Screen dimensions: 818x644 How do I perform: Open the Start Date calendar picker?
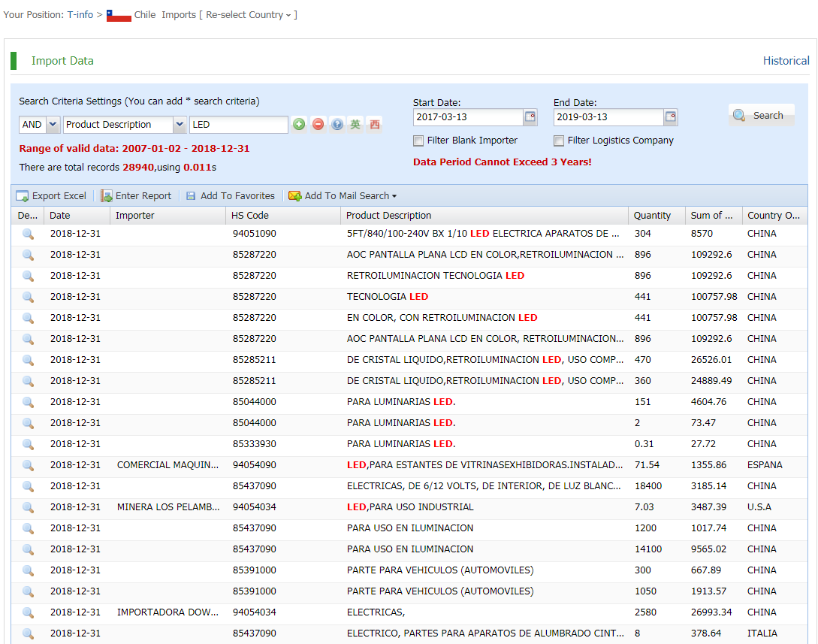coord(530,117)
